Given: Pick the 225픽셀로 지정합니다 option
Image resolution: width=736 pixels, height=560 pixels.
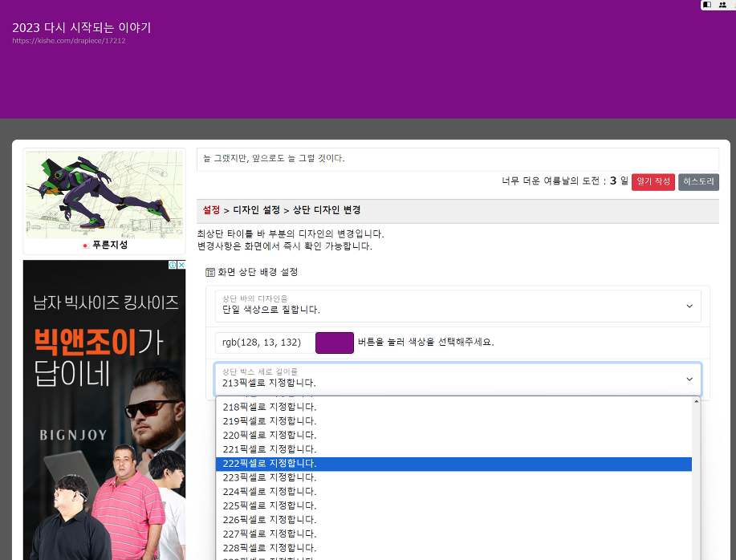Looking at the screenshot, I should click(x=453, y=505).
